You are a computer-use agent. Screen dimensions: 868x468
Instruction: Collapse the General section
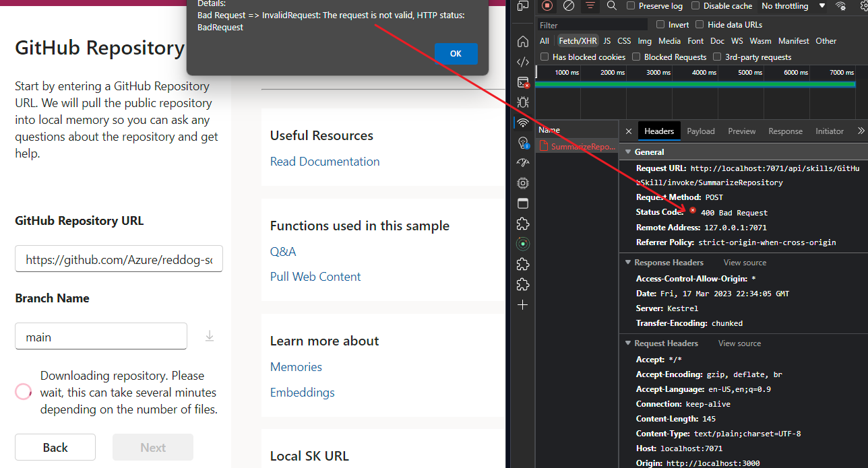tap(629, 152)
